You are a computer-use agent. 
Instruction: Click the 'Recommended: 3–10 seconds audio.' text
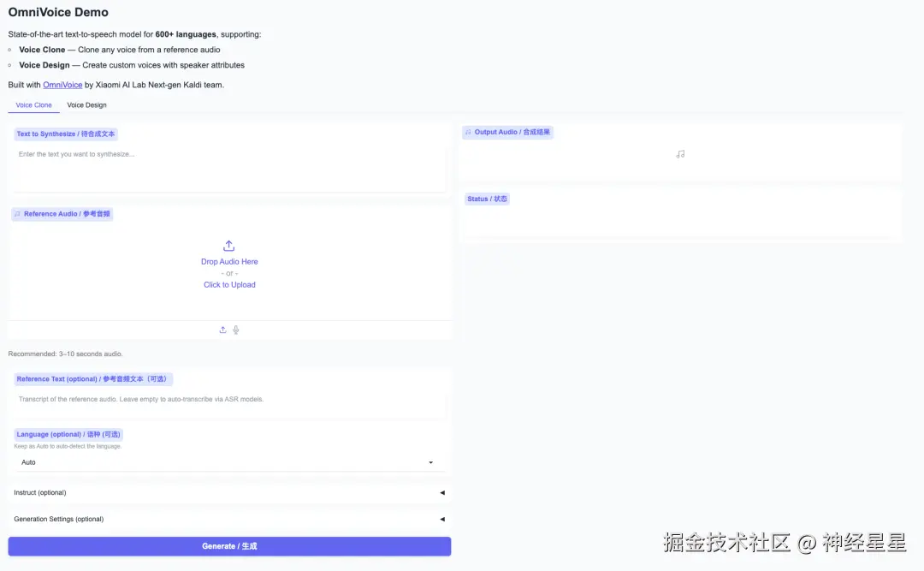tap(65, 354)
